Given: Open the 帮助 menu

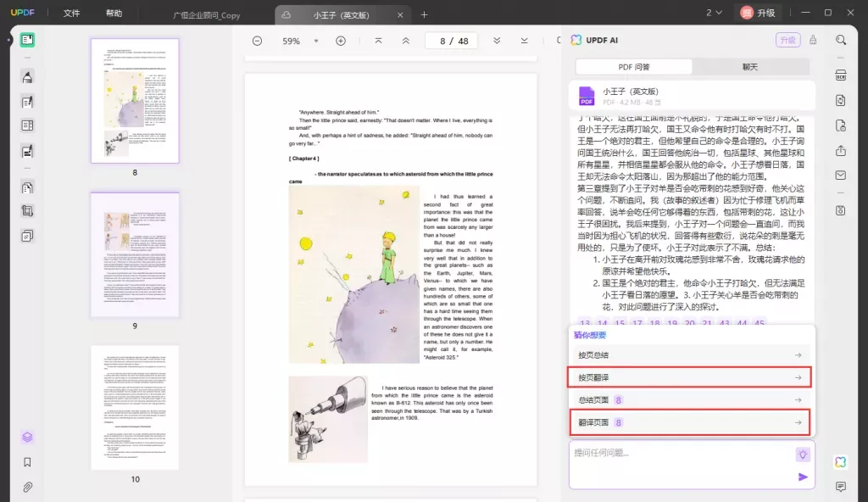Looking at the screenshot, I should click(114, 14).
